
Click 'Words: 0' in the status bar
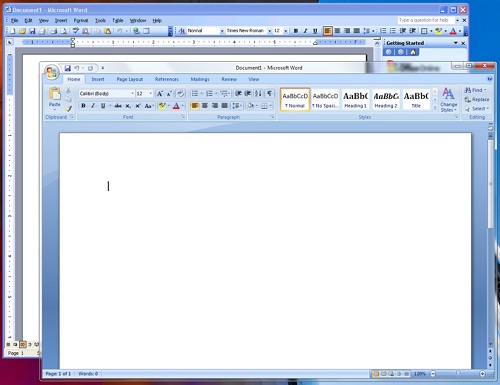tap(88, 374)
